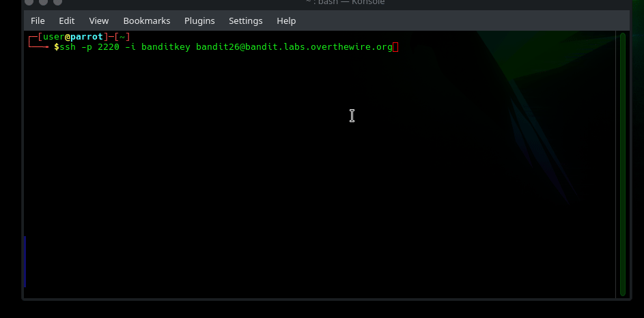The image size is (644, 318).
Task: Open the Bookmarks menu
Action: 147,20
